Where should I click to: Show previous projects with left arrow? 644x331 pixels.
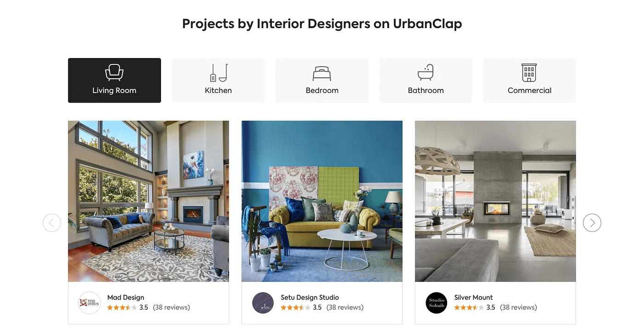(52, 223)
